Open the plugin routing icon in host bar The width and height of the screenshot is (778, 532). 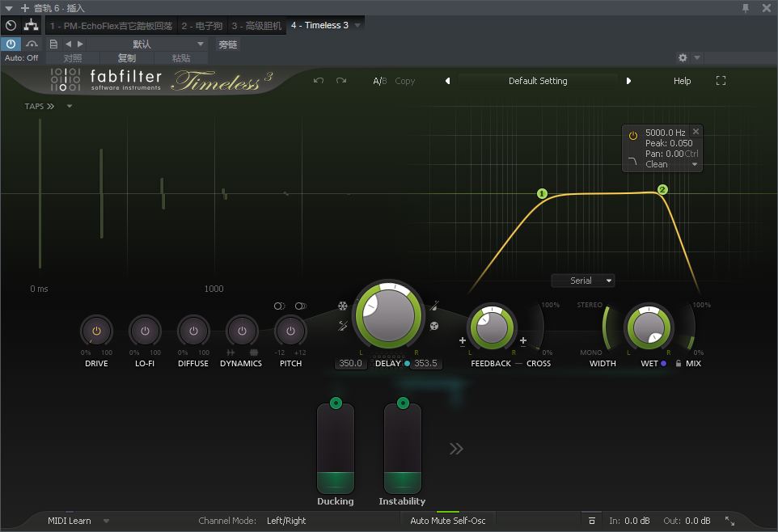click(32, 25)
